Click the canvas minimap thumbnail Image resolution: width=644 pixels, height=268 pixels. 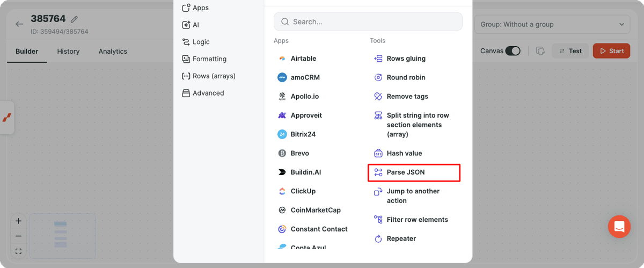(63, 235)
